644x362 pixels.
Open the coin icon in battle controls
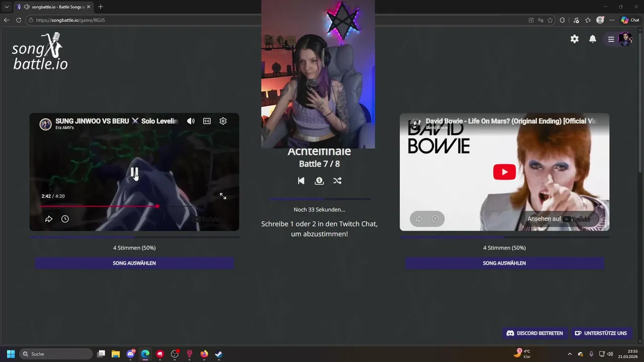tap(319, 180)
